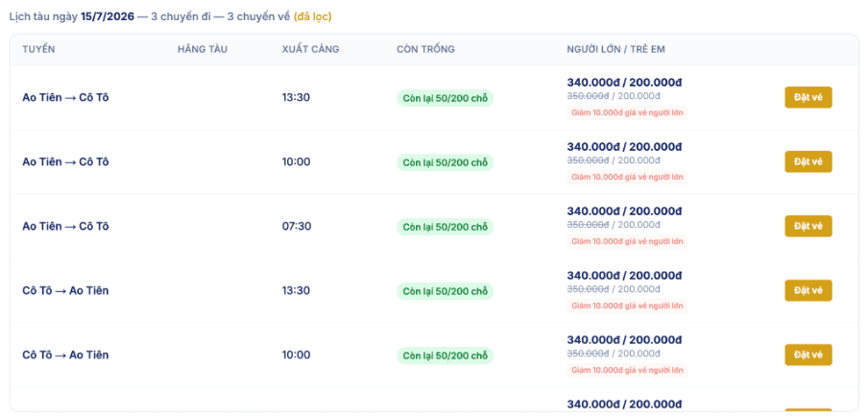
Task: Book the 07:30 Ao Tiên → Cô Tô ferry
Action: (x=808, y=226)
